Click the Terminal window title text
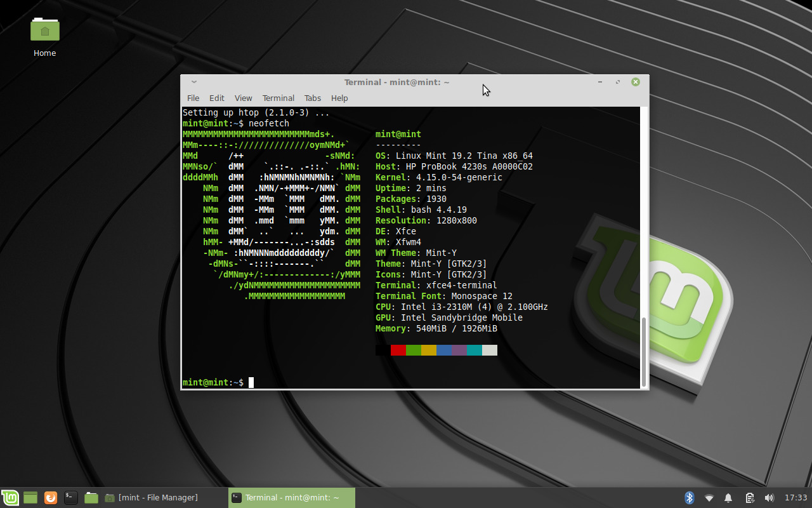Image resolution: width=812 pixels, height=508 pixels. (x=397, y=82)
